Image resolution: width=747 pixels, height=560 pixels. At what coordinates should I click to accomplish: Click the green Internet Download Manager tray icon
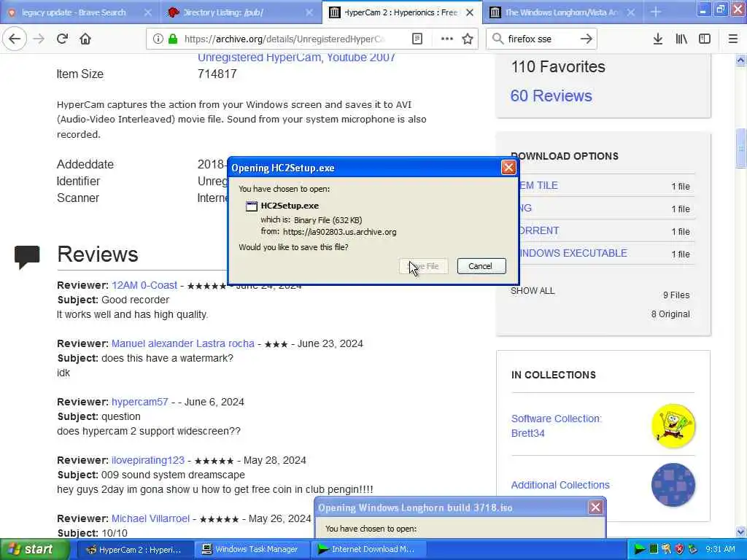pos(639,549)
